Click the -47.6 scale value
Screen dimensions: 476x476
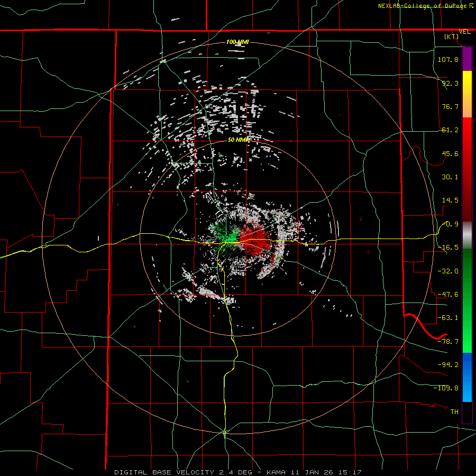pos(448,295)
